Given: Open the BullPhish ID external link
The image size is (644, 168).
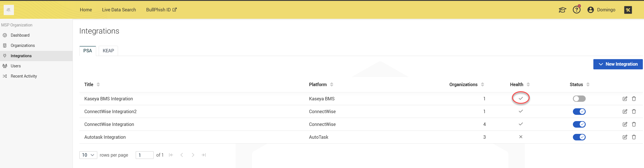Looking at the screenshot, I should 161,10.
